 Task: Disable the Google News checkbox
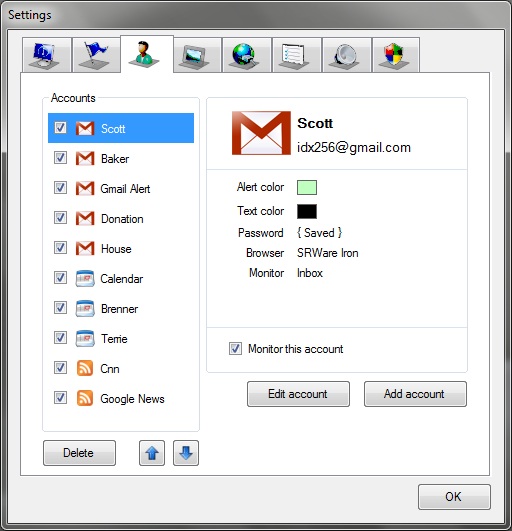[x=60, y=398]
